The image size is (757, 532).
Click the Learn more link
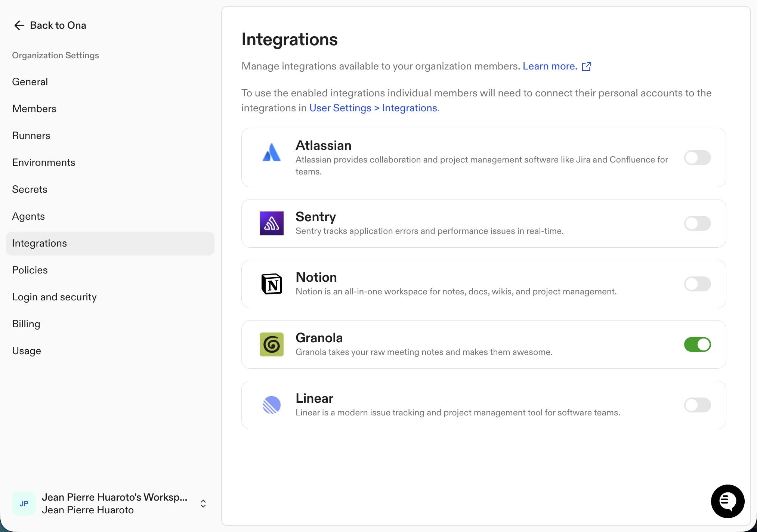coord(549,66)
